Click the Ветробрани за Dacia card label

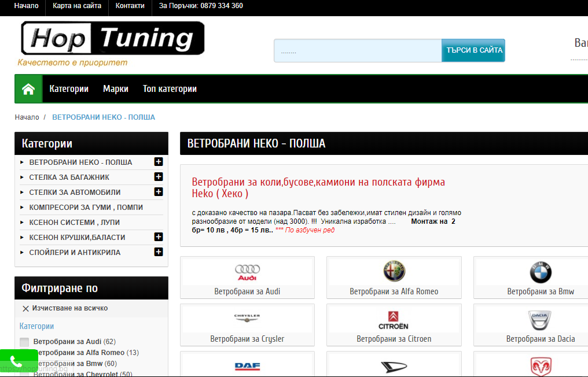click(541, 339)
